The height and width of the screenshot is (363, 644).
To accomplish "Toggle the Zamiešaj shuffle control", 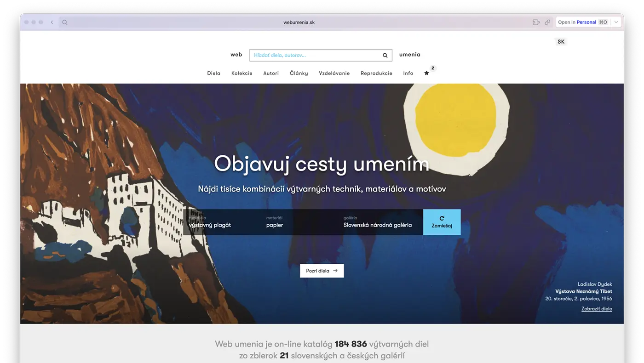I will (442, 222).
